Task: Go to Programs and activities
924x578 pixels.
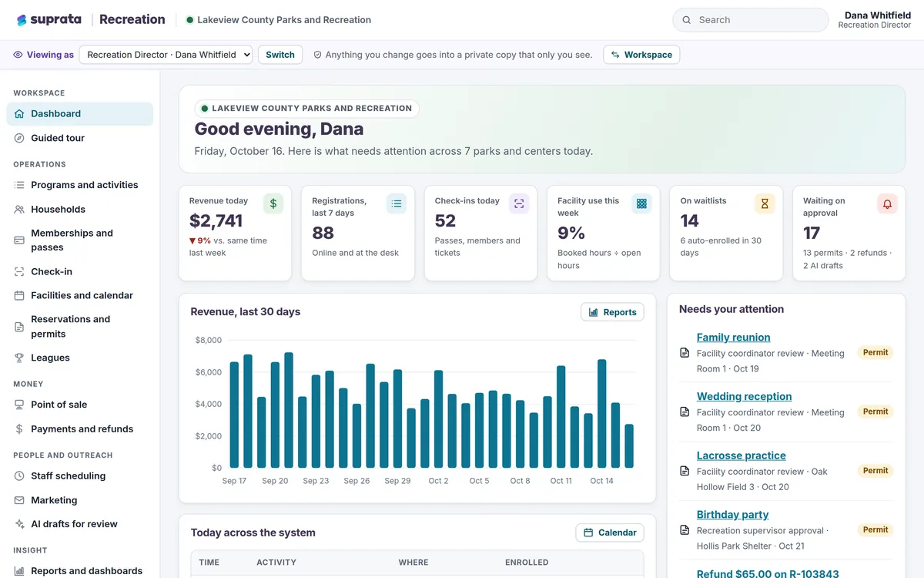Action: tap(80, 185)
